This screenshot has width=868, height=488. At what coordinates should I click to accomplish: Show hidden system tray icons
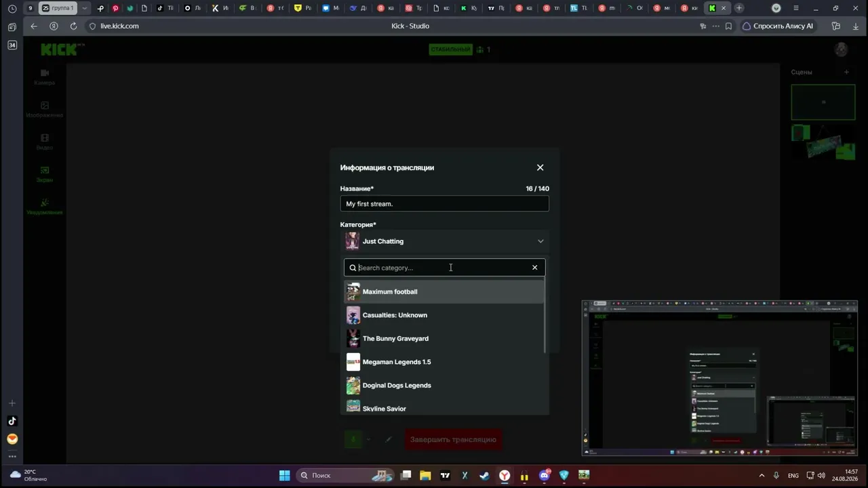[x=762, y=476]
